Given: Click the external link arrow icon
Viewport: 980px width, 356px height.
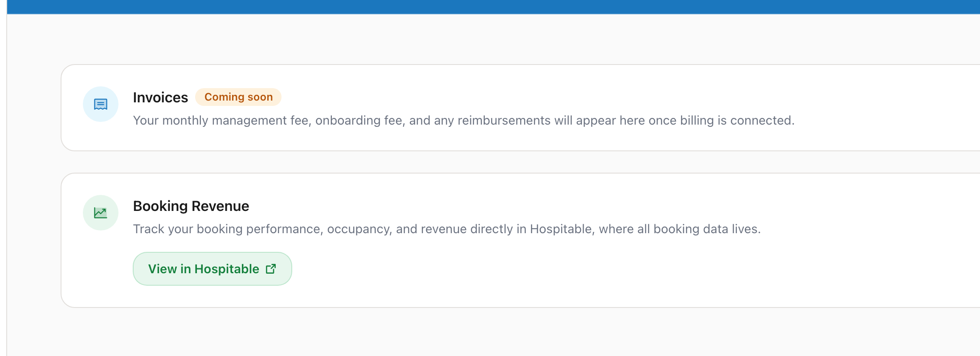Looking at the screenshot, I should click(271, 269).
